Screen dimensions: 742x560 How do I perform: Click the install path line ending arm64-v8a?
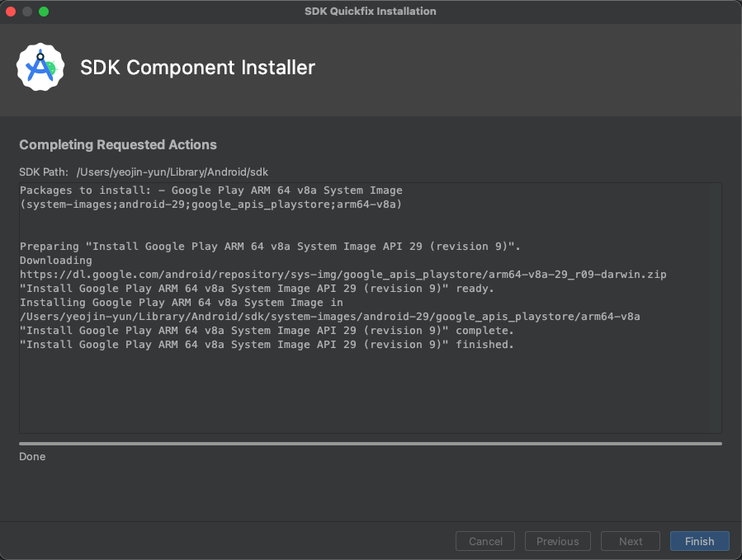click(330, 317)
